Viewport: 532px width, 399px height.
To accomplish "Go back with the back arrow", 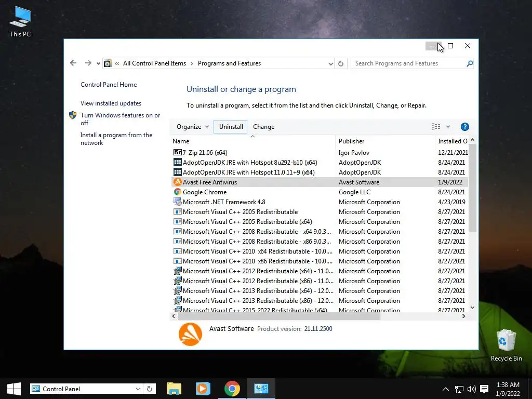I will [73, 63].
